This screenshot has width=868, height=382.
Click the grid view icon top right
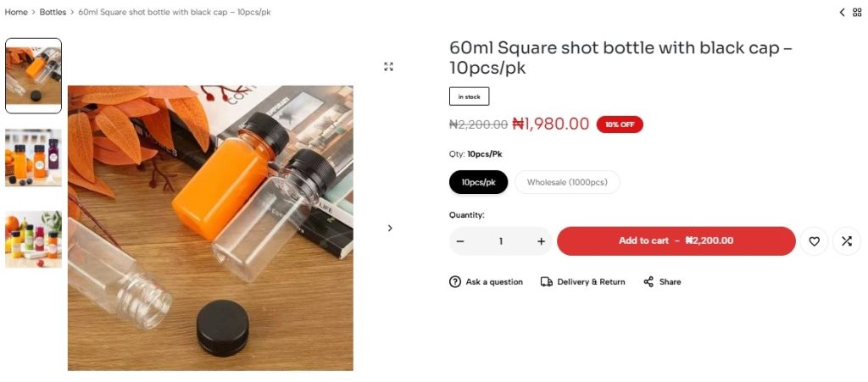coord(857,12)
